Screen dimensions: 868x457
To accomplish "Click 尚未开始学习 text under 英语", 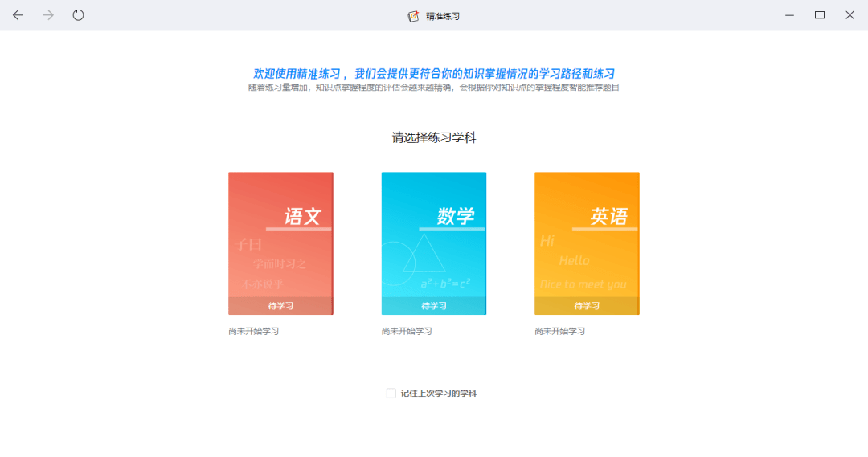I will (x=559, y=331).
